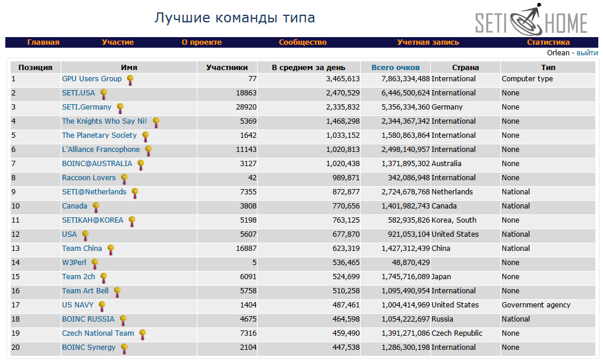
Task: Open the Team 2ch link
Action: (x=78, y=277)
